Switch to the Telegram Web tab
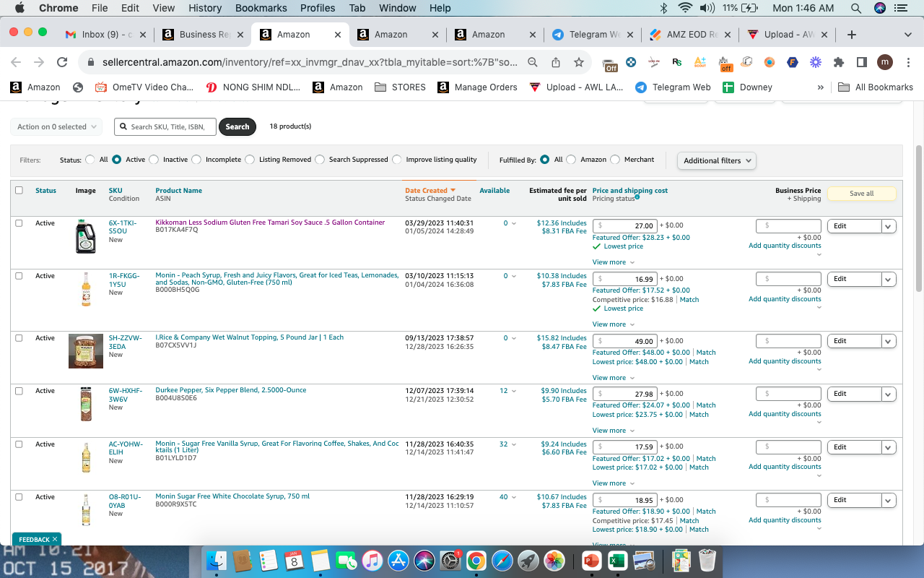 point(593,35)
